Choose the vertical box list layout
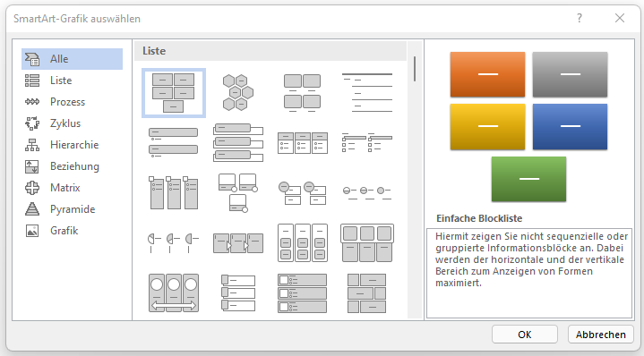 tap(237, 142)
